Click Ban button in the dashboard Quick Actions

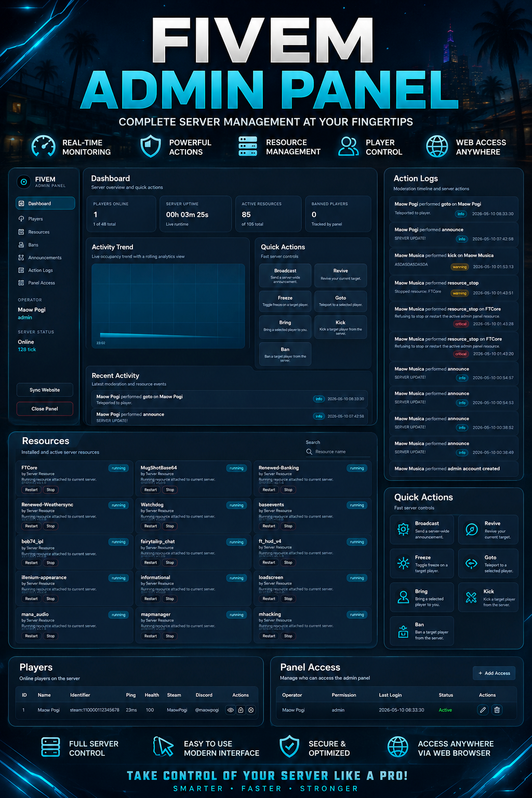pos(285,354)
